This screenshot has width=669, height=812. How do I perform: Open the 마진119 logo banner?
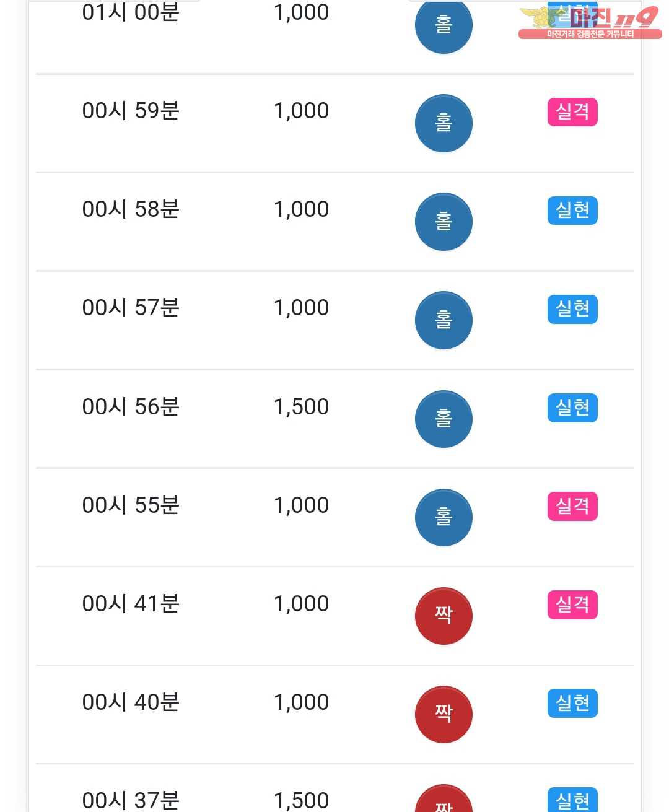coord(590,23)
